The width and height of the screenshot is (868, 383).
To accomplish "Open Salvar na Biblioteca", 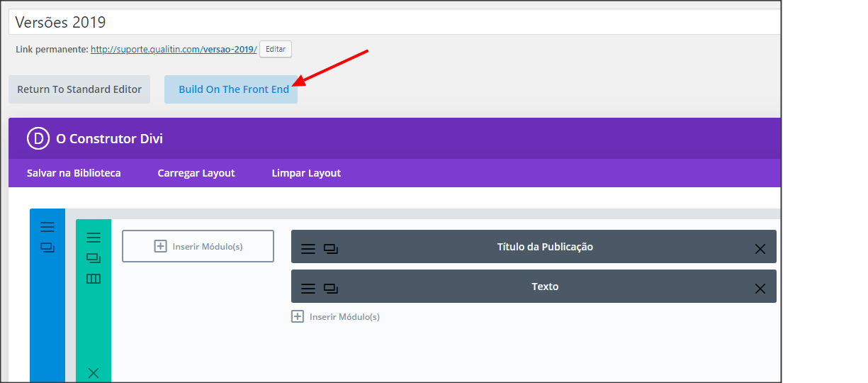I will coord(74,173).
